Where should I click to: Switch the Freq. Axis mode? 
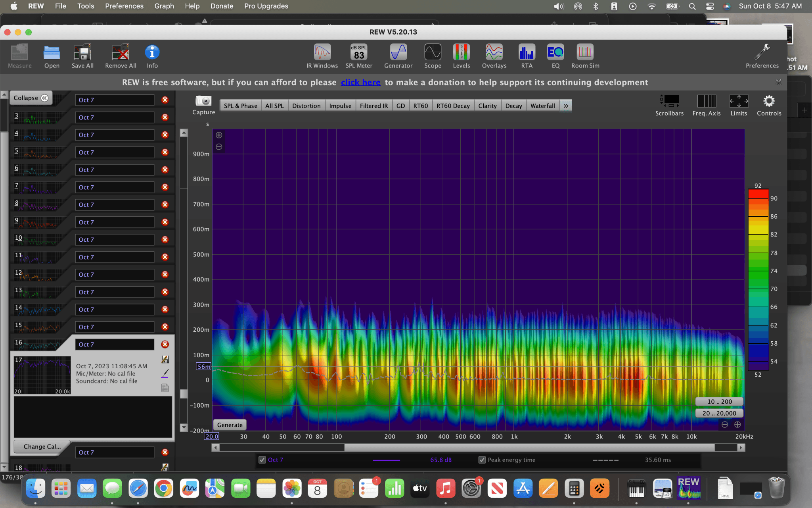[707, 106]
